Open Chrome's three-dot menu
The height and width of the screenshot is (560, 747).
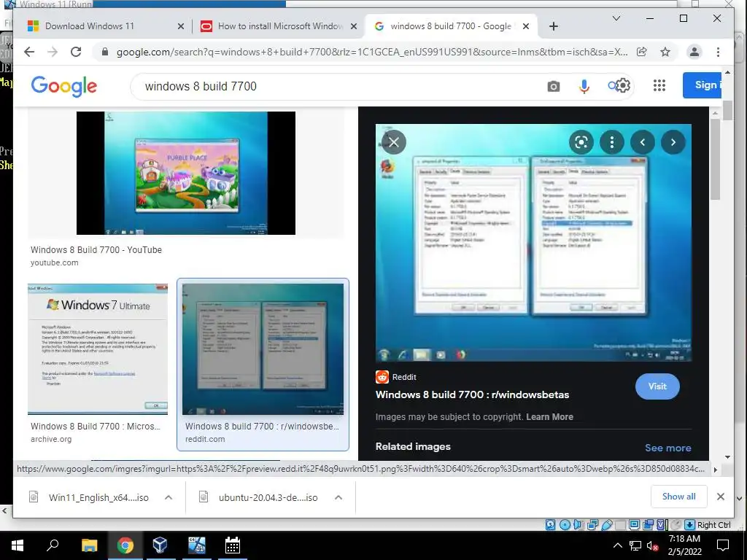pyautogui.click(x=718, y=52)
